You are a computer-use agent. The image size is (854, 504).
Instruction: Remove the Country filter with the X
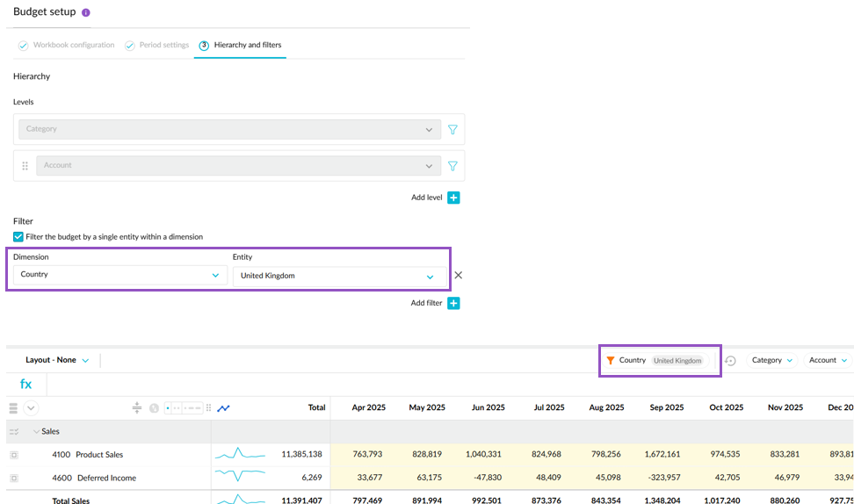point(458,275)
